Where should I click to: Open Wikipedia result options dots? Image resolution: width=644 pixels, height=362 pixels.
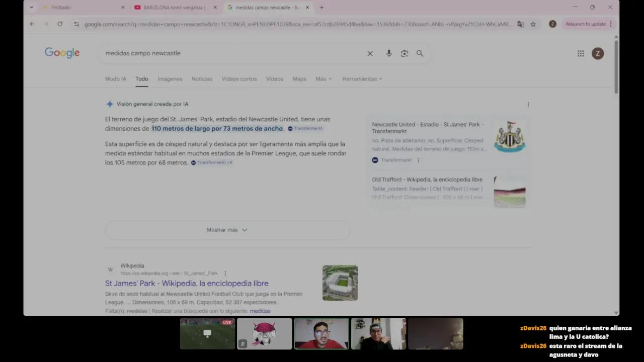click(225, 274)
